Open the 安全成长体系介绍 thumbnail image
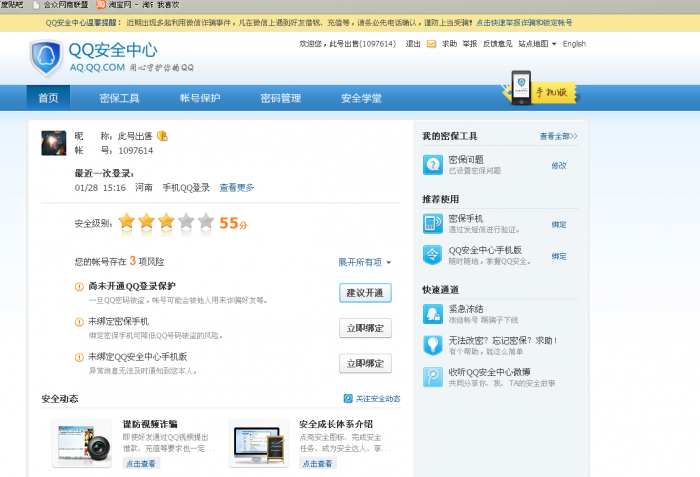The image size is (700, 477). [x=259, y=443]
